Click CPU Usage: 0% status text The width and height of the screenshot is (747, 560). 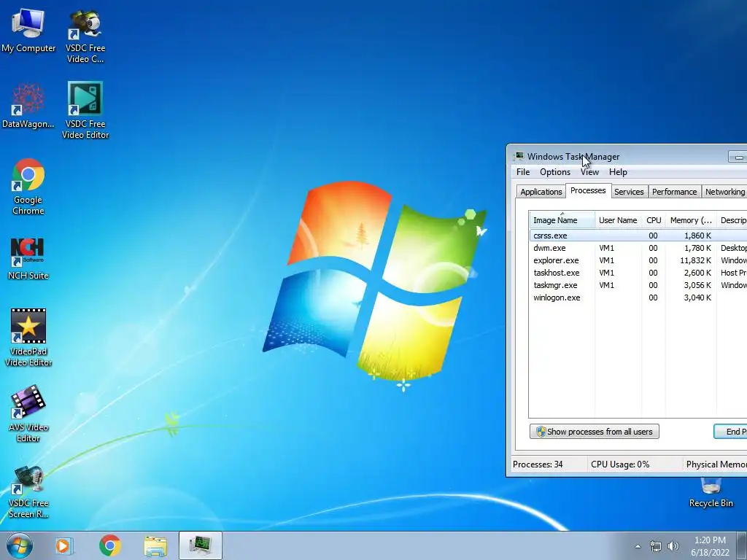pos(620,464)
